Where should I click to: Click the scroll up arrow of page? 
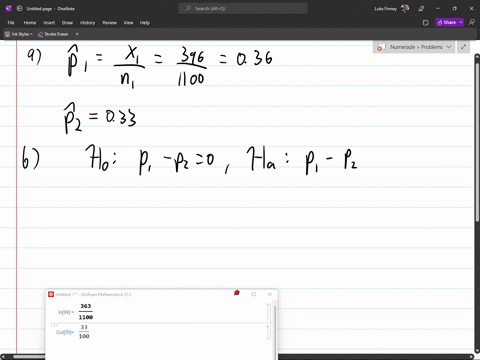(477, 56)
